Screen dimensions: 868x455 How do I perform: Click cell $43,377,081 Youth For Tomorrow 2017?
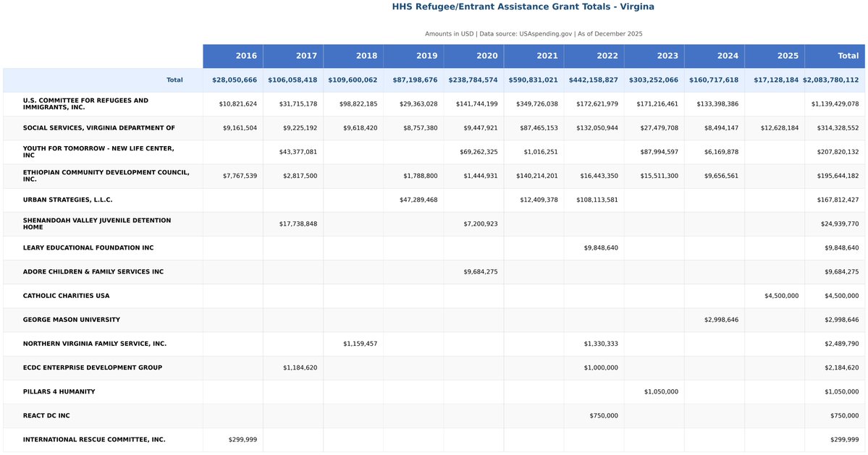[x=298, y=152]
